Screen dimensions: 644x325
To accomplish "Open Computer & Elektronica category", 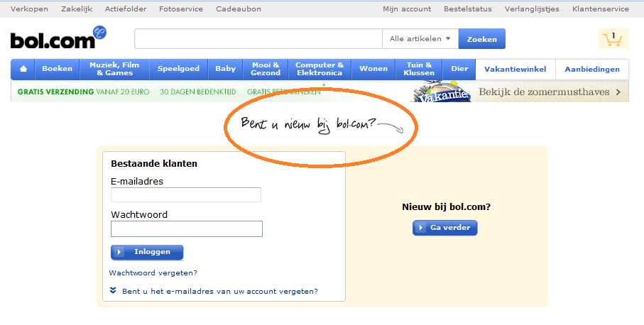I will (x=320, y=69).
